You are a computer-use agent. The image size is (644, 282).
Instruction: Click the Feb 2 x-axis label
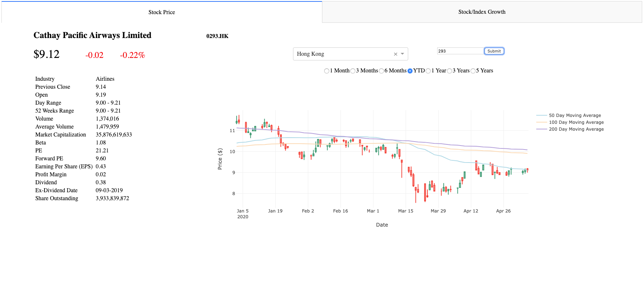click(x=308, y=211)
